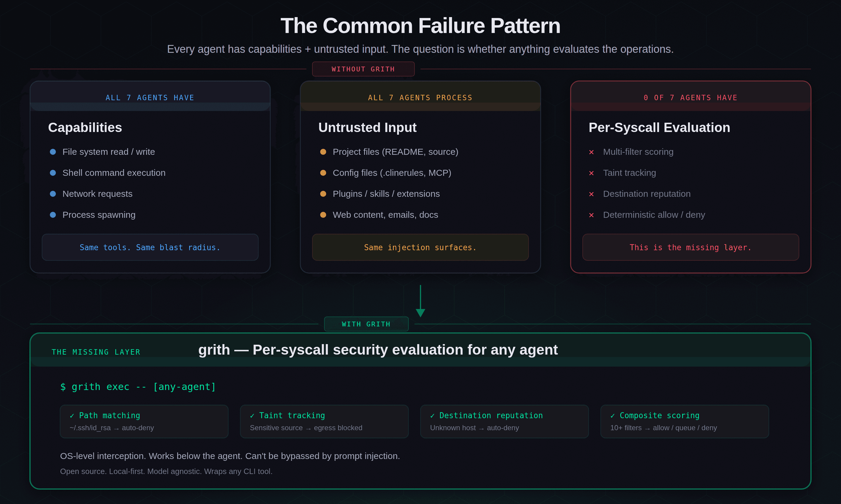
Task: Click the checkmark on Path matching
Action: click(72, 416)
